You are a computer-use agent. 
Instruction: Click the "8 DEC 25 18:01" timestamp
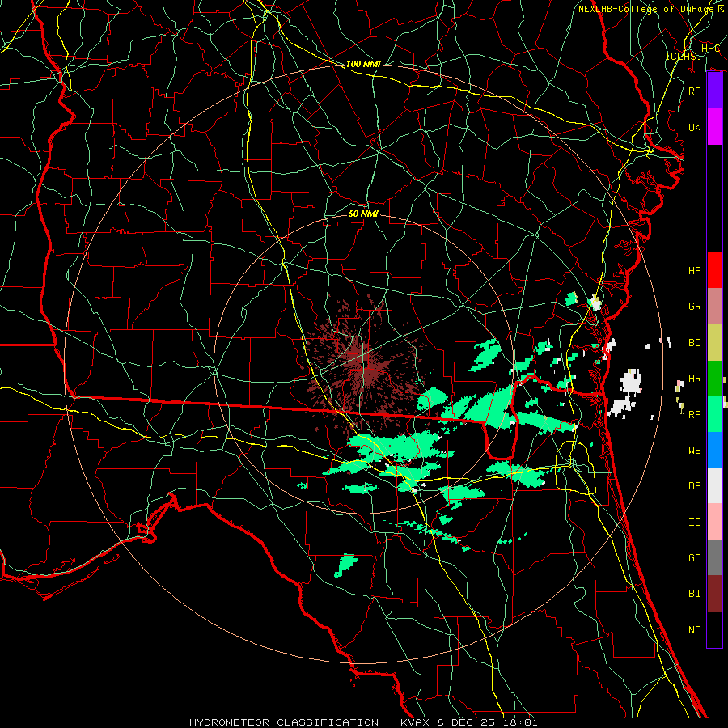pos(488,722)
